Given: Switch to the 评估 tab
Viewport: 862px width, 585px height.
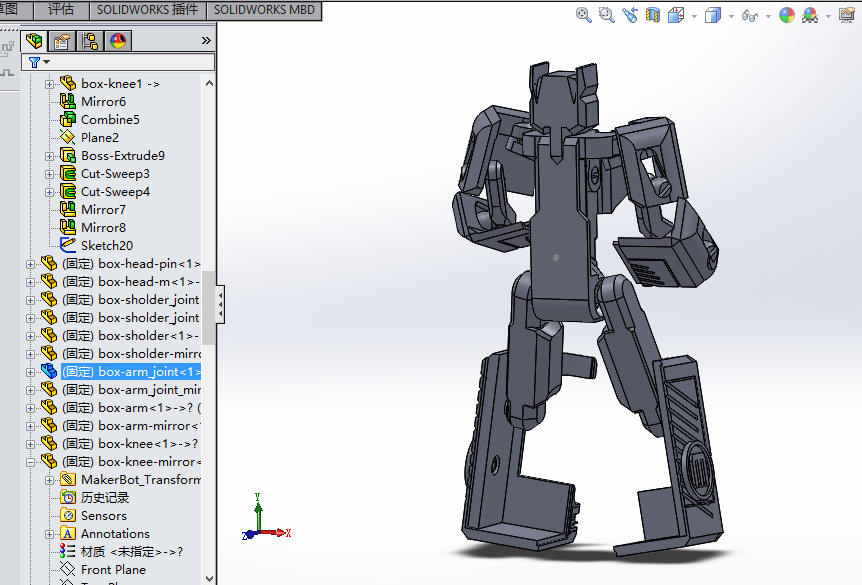Looking at the screenshot, I should tap(61, 10).
